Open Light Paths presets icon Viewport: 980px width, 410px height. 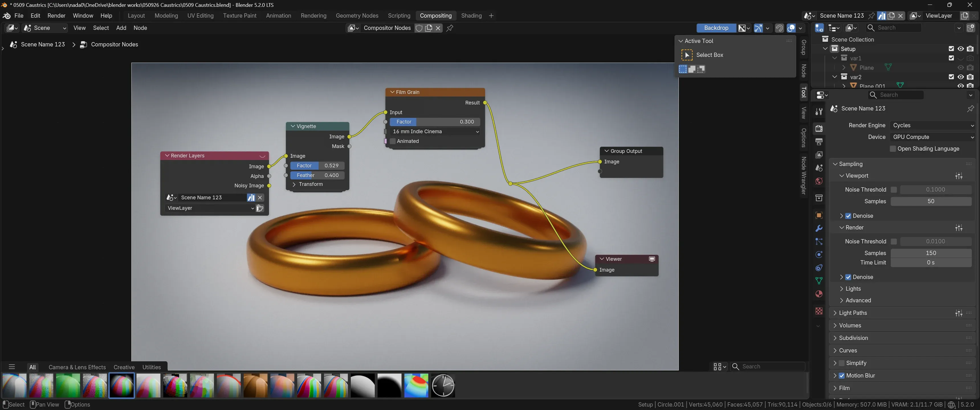959,313
